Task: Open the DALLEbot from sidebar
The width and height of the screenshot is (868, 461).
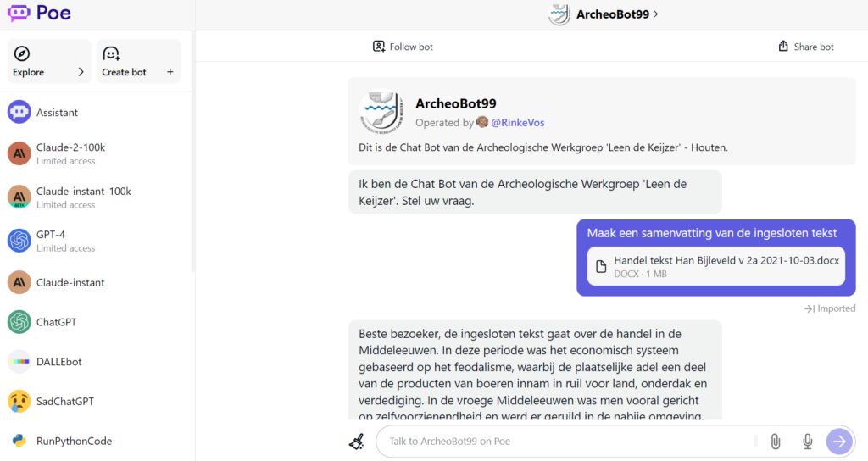Action: pyautogui.click(x=58, y=362)
